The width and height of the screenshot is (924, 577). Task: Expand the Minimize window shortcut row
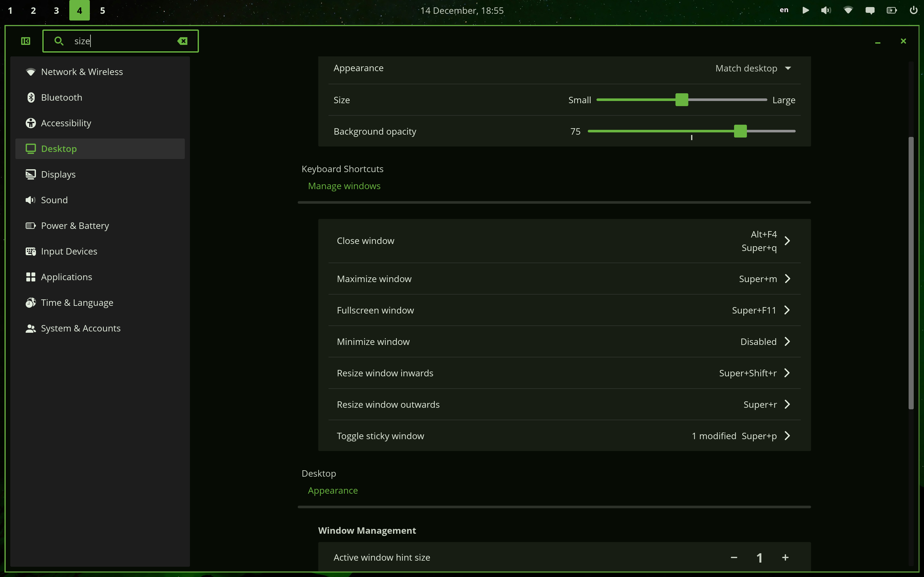787,341
